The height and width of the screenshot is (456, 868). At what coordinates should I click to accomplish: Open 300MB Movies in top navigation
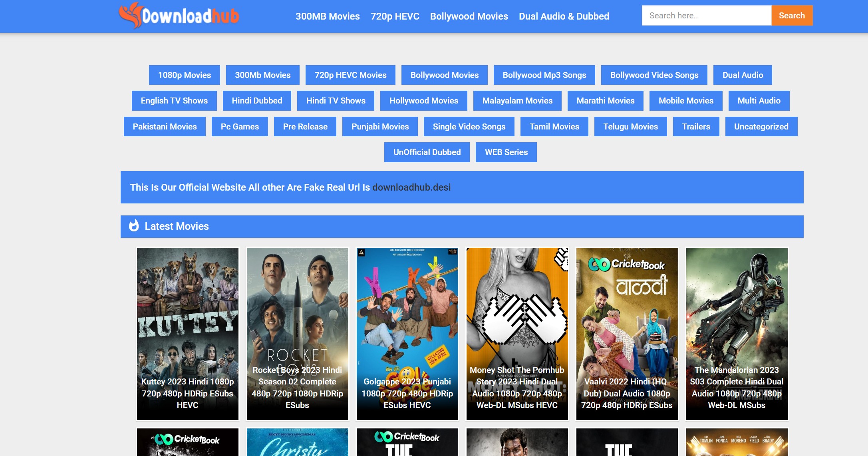coord(328,16)
